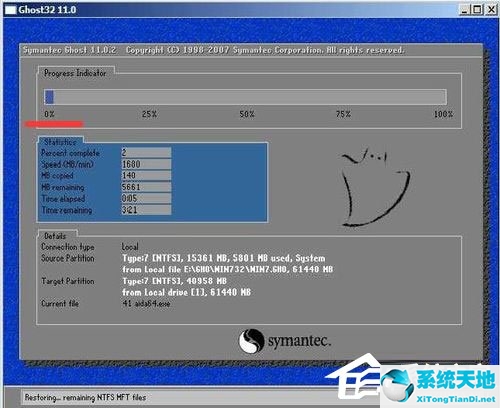This screenshot has height=408, width=500.
Task: Click the Connection type label
Action: [x=68, y=247]
